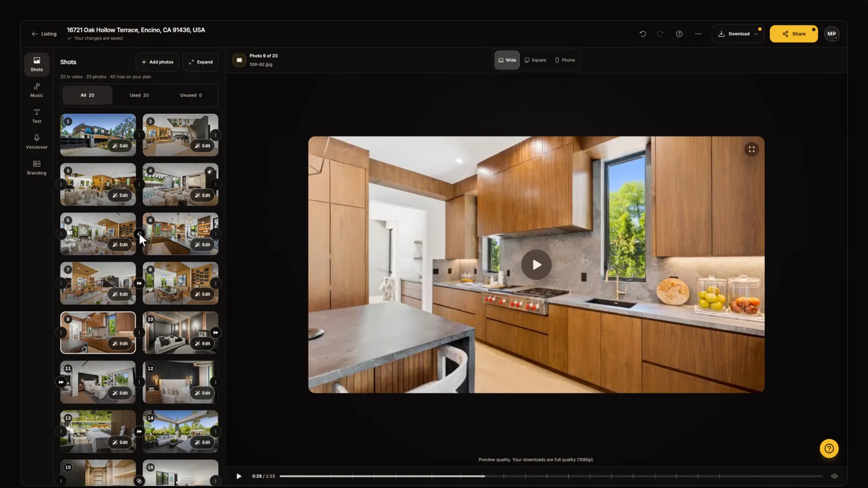Click the large play button on the preview
Image resolution: width=868 pixels, height=488 pixels.
point(536,265)
